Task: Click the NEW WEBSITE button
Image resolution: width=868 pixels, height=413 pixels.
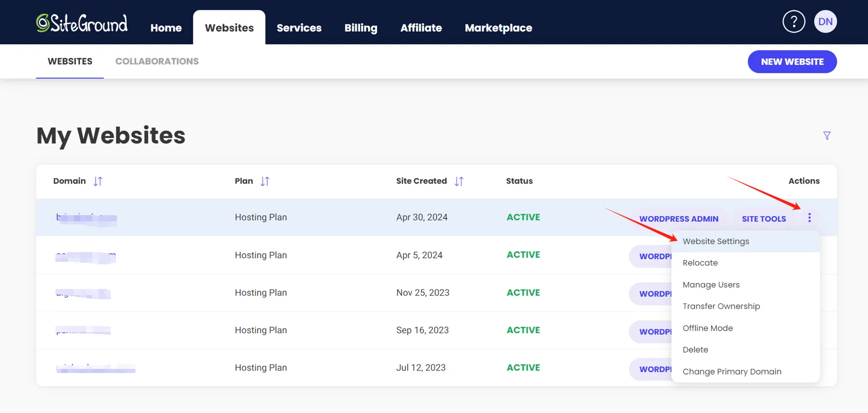Action: [792, 61]
